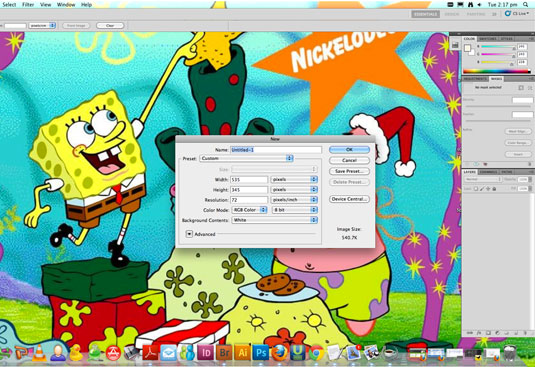Screen dimensions: 535x367
Task: Open the App Store-style red A icon
Action: (113, 353)
